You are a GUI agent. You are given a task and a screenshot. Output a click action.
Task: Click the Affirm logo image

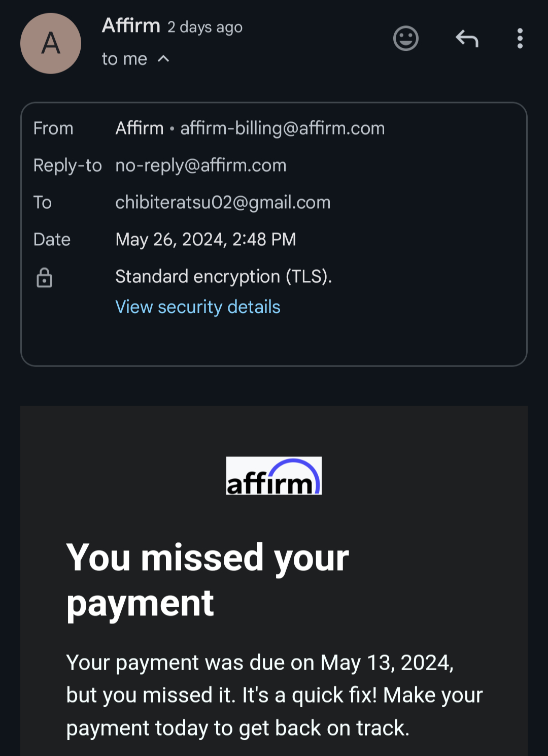pos(273,476)
